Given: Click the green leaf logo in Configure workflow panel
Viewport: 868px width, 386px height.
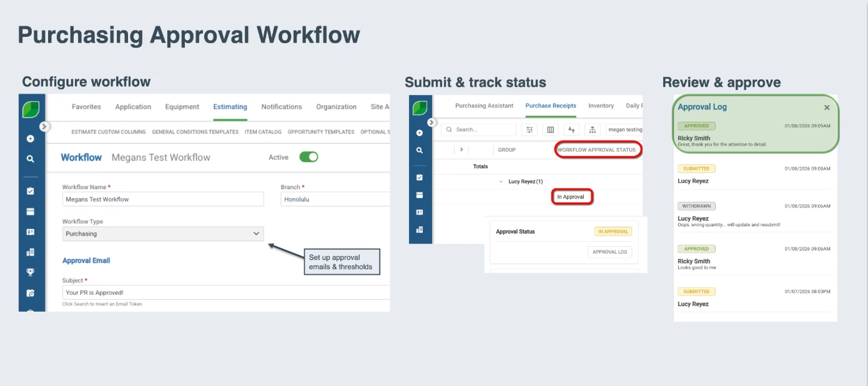Looking at the screenshot, I should tap(31, 109).
